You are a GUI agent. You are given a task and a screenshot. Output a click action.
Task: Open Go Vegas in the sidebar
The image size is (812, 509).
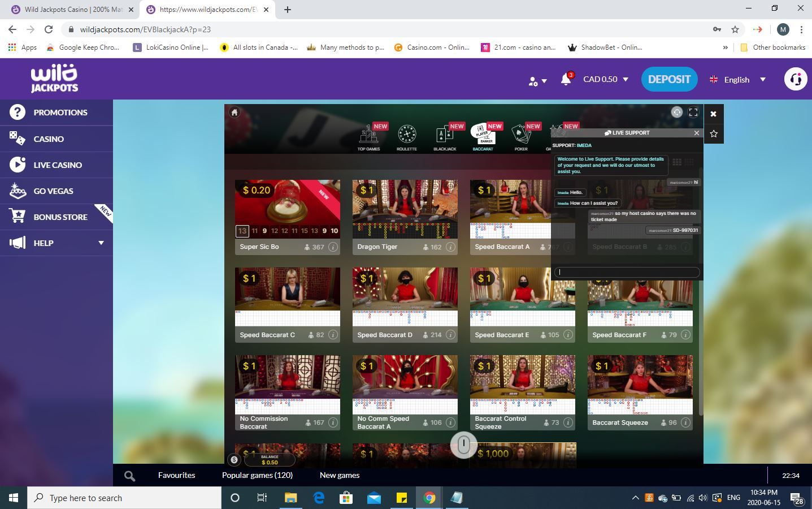click(x=57, y=191)
